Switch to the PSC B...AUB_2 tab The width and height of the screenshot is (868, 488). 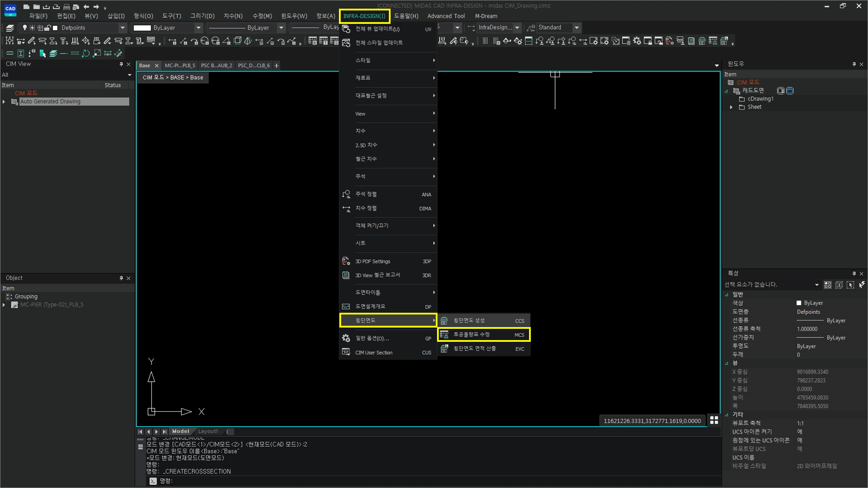point(216,66)
